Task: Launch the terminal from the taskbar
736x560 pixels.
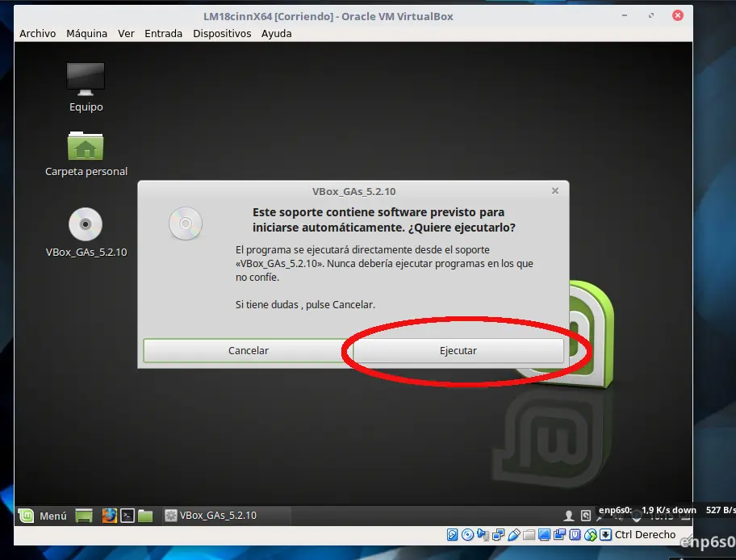Action: pyautogui.click(x=128, y=516)
